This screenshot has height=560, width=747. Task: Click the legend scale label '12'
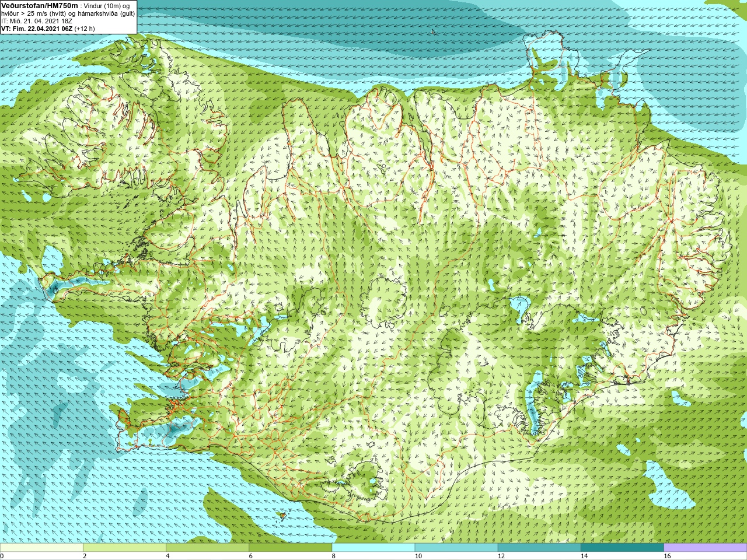[501, 556]
